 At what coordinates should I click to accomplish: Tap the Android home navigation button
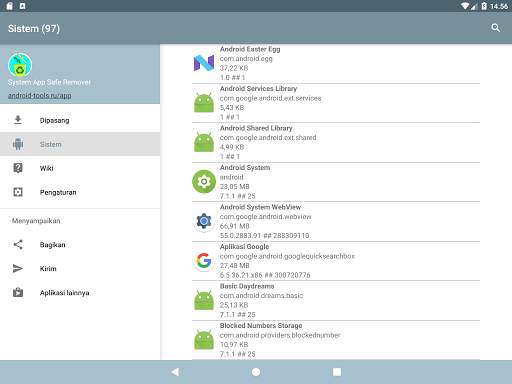pyautogui.click(x=256, y=372)
